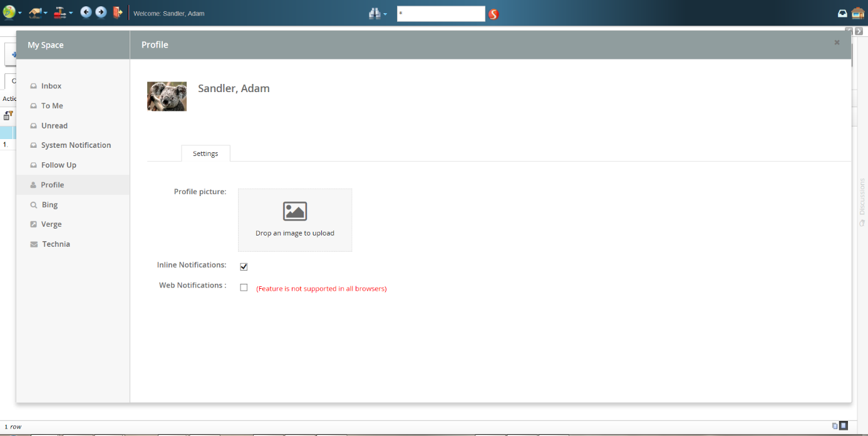Viewport: 868px width, 436px height.
Task: Click the red search submit icon
Action: pos(493,14)
